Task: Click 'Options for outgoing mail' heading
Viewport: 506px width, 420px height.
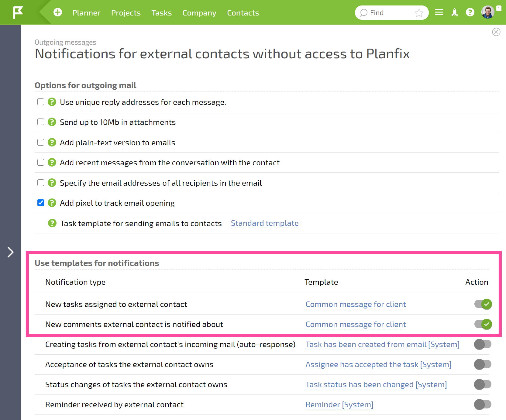Action: 85,85
